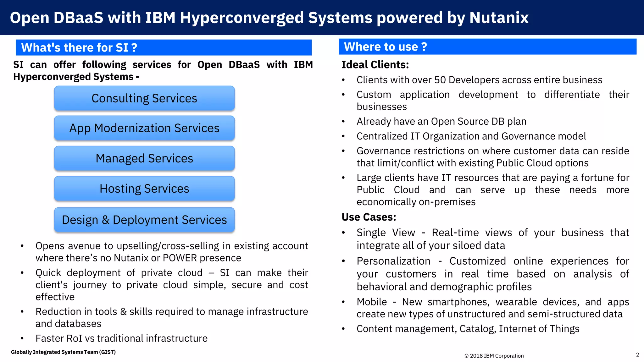This screenshot has height=362, width=644.
Task: Click the Consulting Services button
Action: pyautogui.click(x=144, y=98)
